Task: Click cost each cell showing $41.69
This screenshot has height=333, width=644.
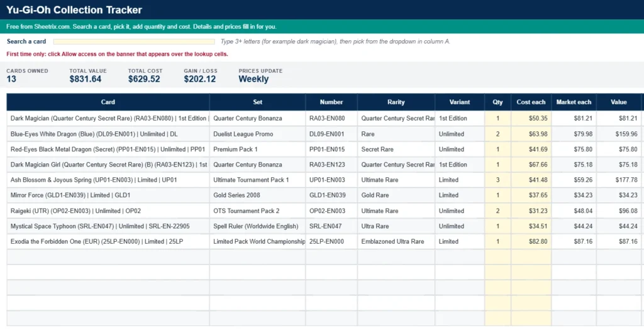Action: (531, 150)
